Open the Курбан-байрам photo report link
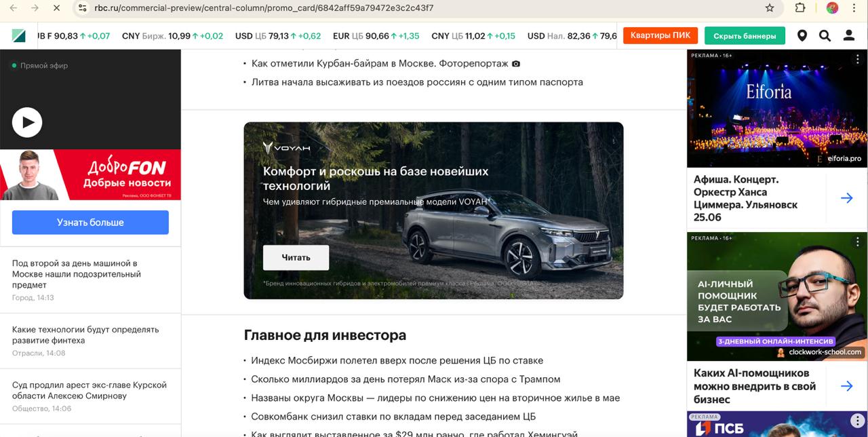The width and height of the screenshot is (868, 437). pyautogui.click(x=380, y=63)
